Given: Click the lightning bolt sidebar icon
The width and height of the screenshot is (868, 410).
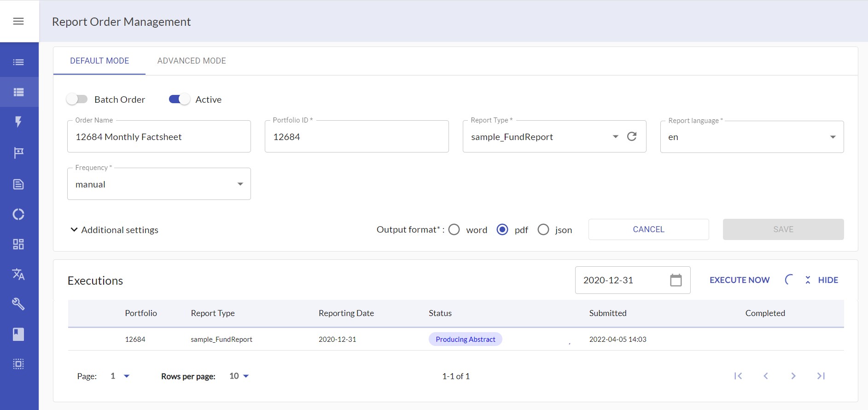Looking at the screenshot, I should [x=18, y=122].
